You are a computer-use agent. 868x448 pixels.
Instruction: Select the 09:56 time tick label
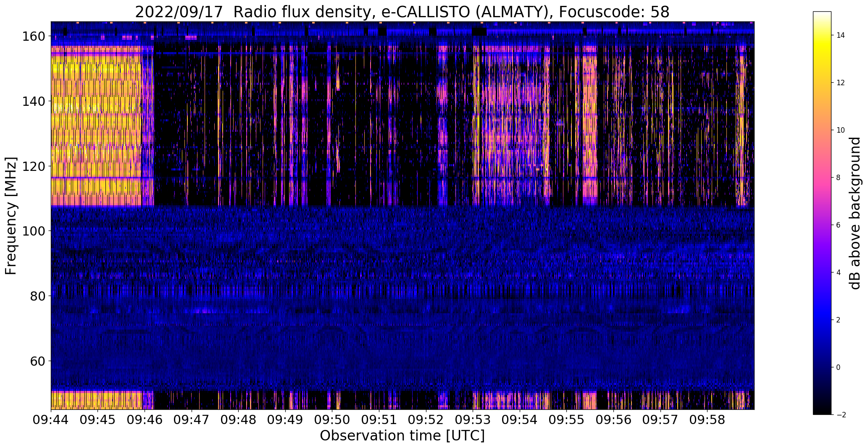pyautogui.click(x=613, y=419)
